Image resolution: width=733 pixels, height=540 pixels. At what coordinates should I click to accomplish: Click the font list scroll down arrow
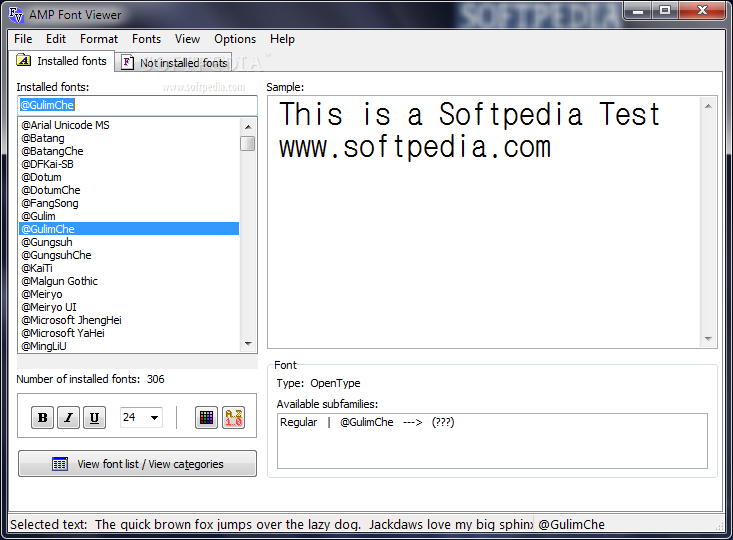coord(248,344)
